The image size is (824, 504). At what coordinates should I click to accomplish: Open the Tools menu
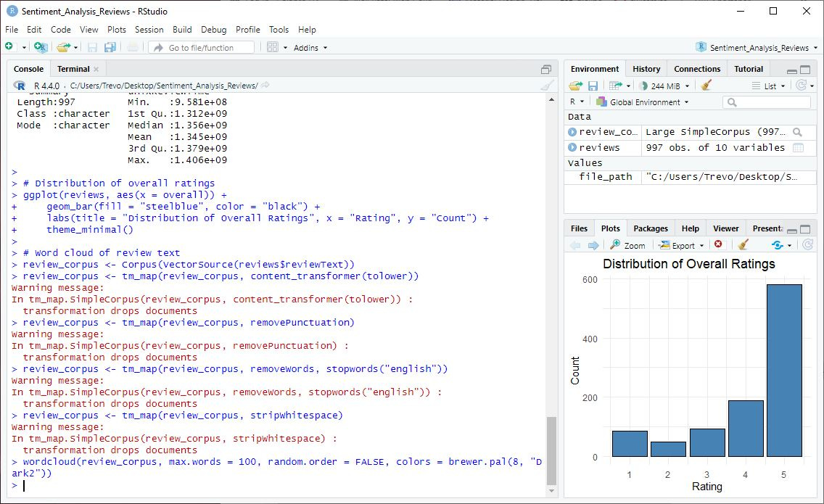tap(279, 30)
